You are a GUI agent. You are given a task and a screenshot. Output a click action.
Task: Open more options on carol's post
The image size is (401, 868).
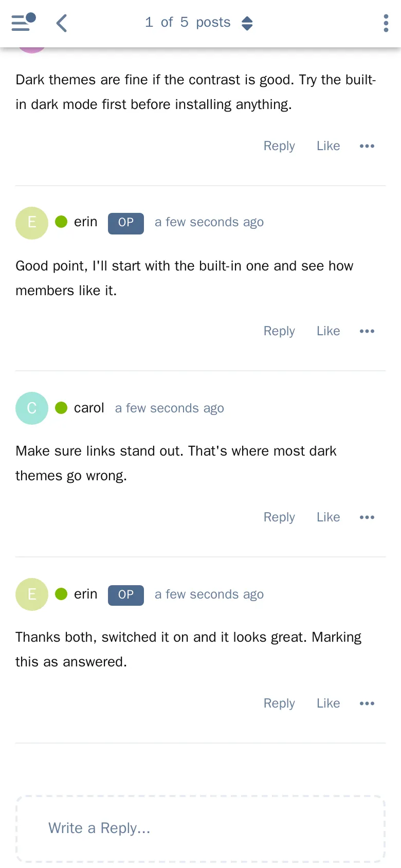(x=367, y=517)
